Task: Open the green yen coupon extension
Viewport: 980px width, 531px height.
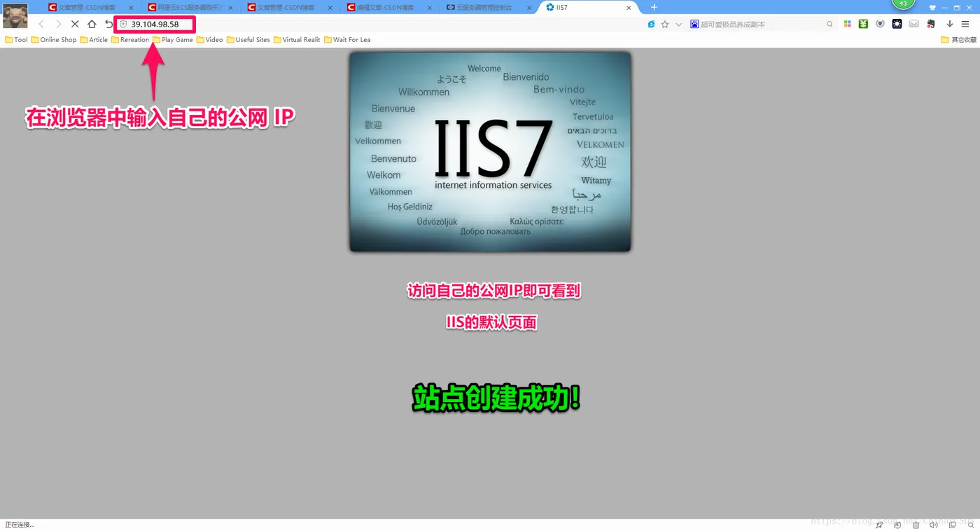Action: click(864, 24)
